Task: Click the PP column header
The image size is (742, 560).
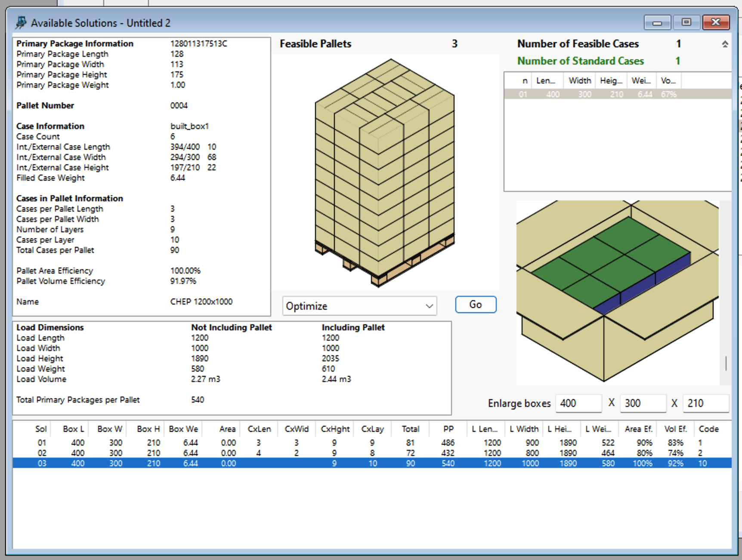Action: click(x=448, y=429)
